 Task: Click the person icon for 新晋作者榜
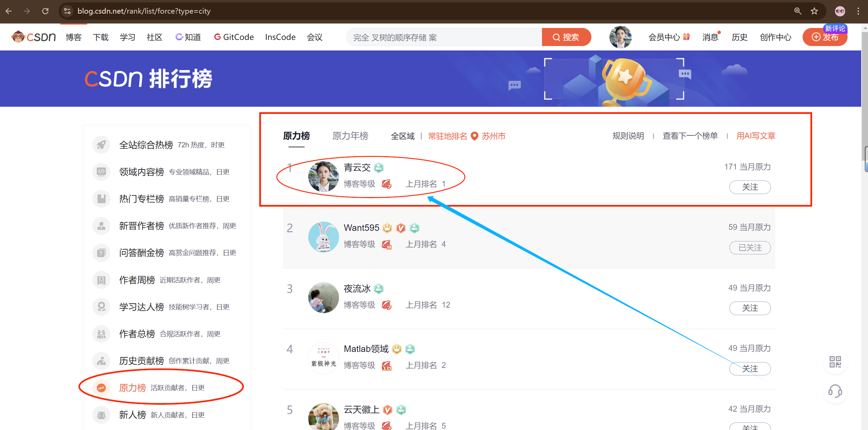pos(101,226)
